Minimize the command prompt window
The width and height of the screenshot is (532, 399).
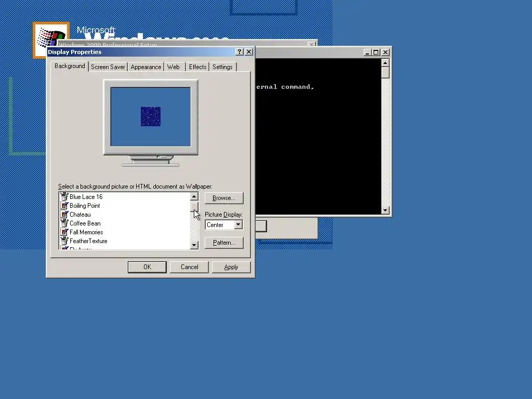(x=367, y=52)
